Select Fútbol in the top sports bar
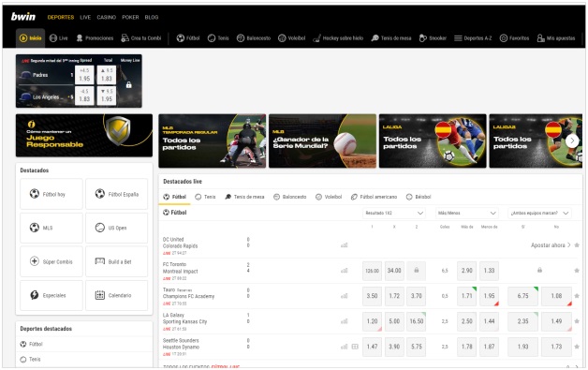The width and height of the screenshot is (588, 370). (x=188, y=37)
